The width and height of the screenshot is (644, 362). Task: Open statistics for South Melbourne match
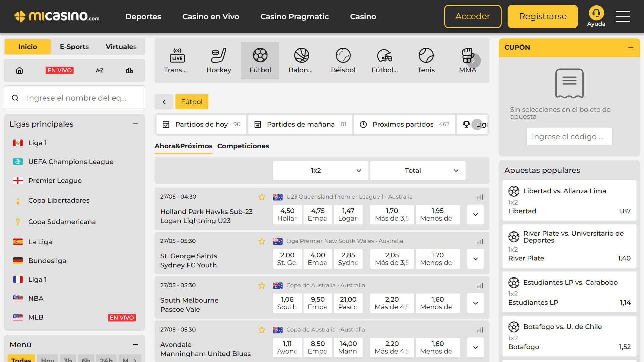tap(480, 286)
